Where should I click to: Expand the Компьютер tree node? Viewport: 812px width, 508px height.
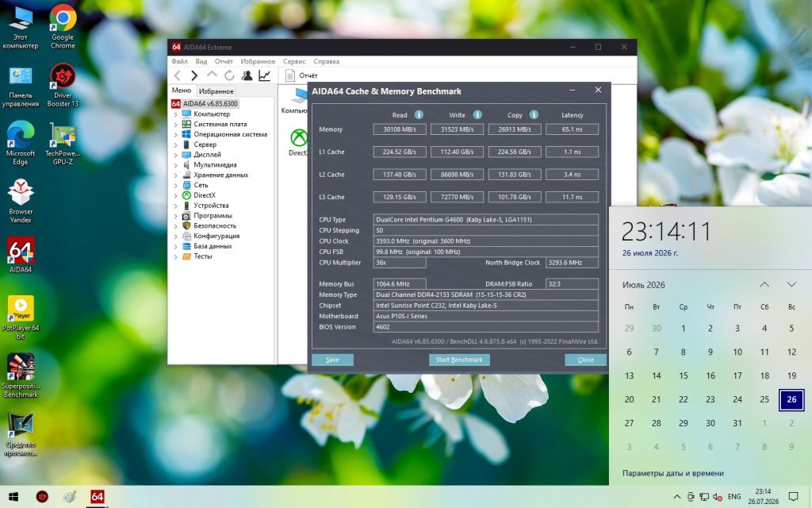175,114
